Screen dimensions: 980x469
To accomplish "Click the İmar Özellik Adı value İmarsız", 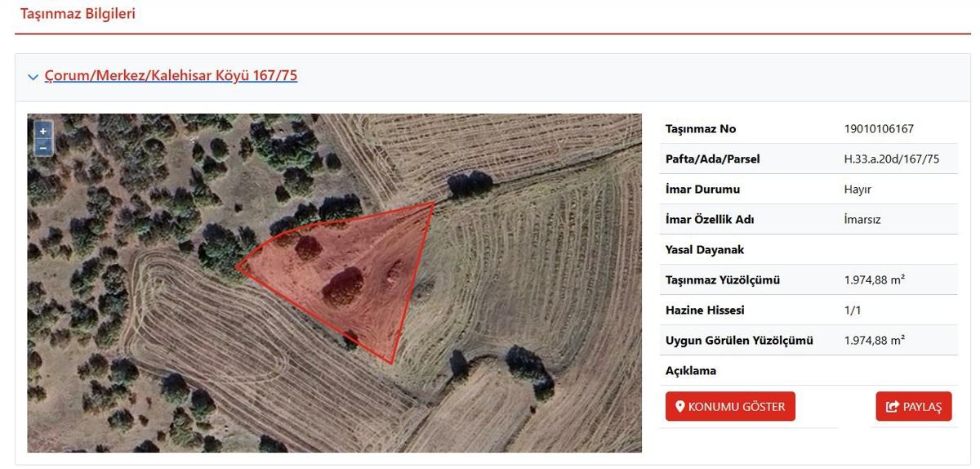I will coord(862,220).
